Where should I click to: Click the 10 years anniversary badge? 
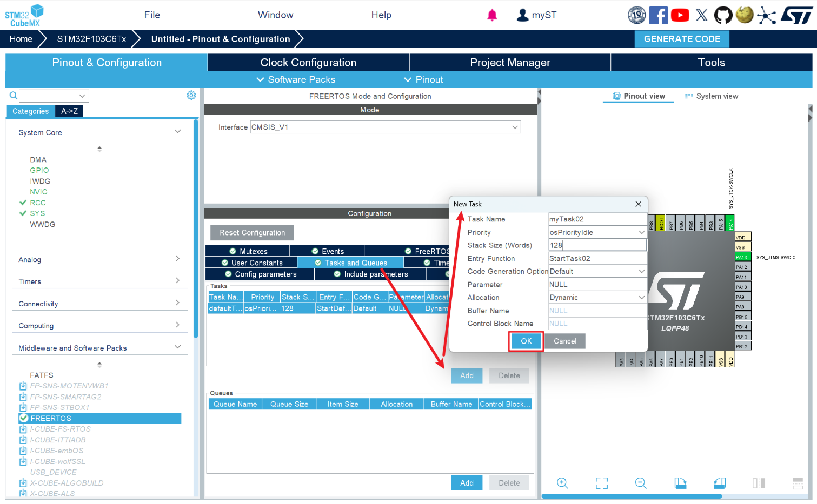point(636,15)
